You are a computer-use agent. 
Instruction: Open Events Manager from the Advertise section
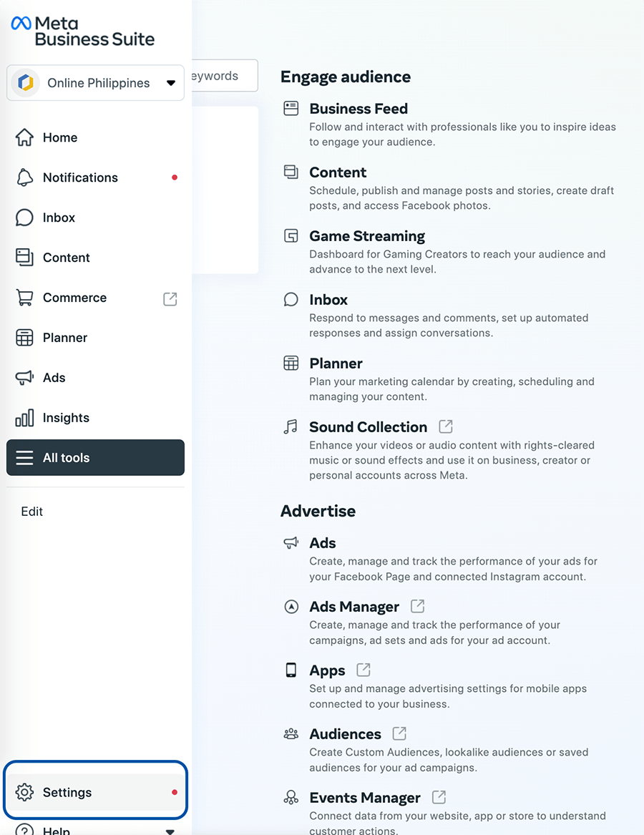[364, 797]
